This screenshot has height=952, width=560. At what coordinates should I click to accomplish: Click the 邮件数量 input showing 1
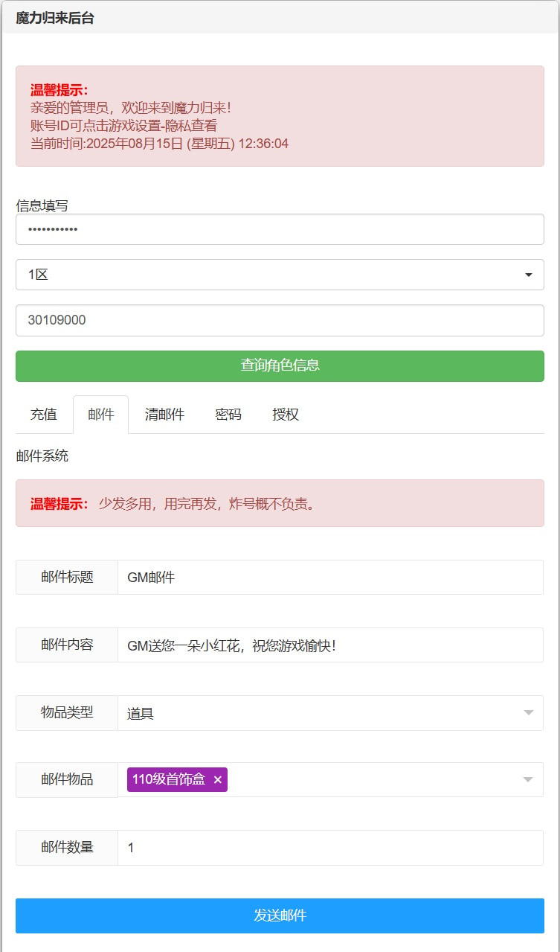coord(330,847)
